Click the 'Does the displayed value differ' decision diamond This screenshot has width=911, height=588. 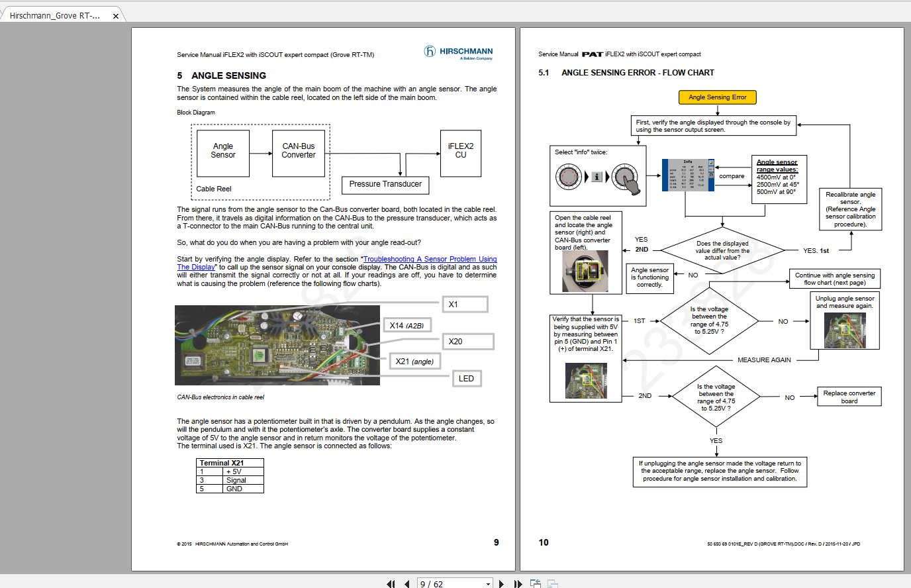[x=722, y=250]
